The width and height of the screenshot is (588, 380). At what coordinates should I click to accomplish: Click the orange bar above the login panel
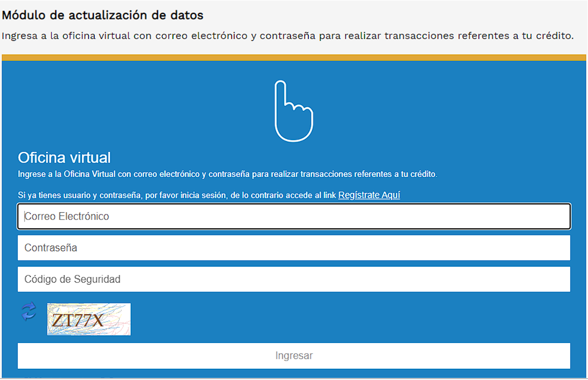click(294, 57)
